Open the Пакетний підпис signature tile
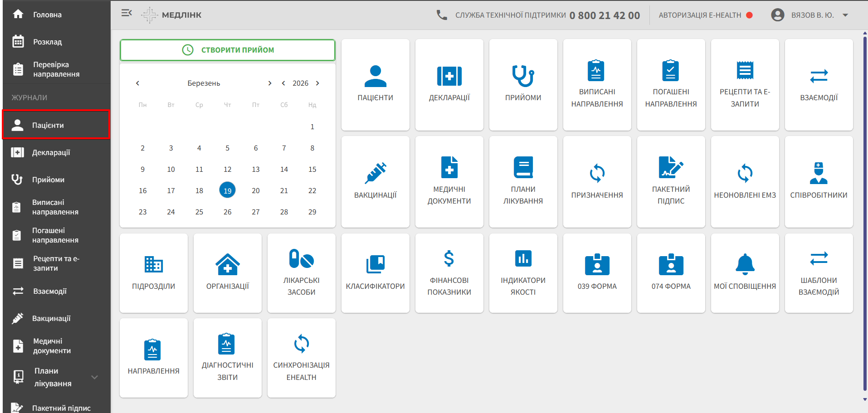Screen dimensions: 868x413 point(671,181)
